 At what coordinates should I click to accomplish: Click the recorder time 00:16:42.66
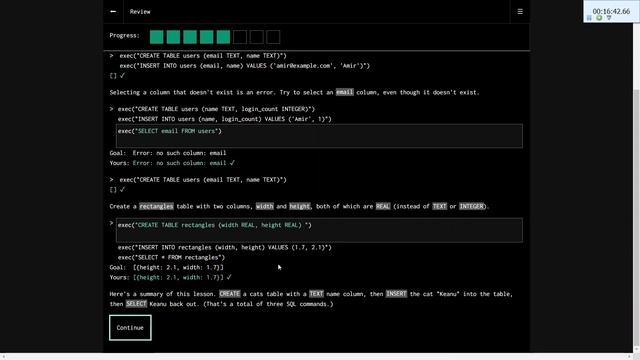tap(611, 11)
